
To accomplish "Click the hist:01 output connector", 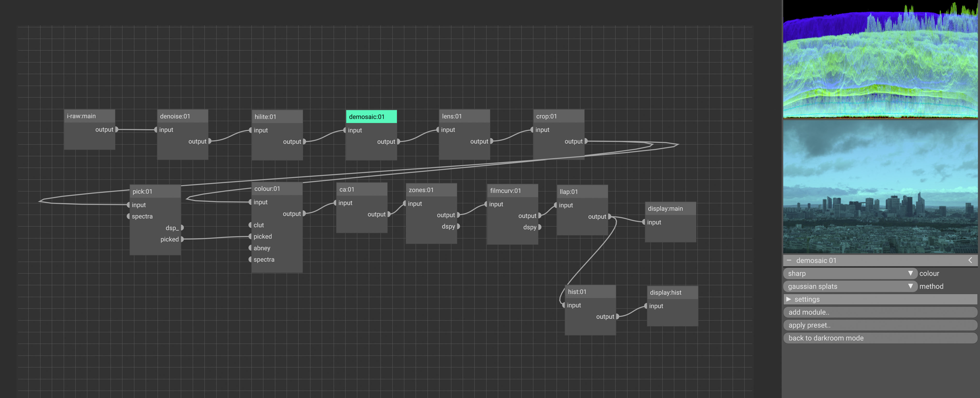I will [617, 316].
